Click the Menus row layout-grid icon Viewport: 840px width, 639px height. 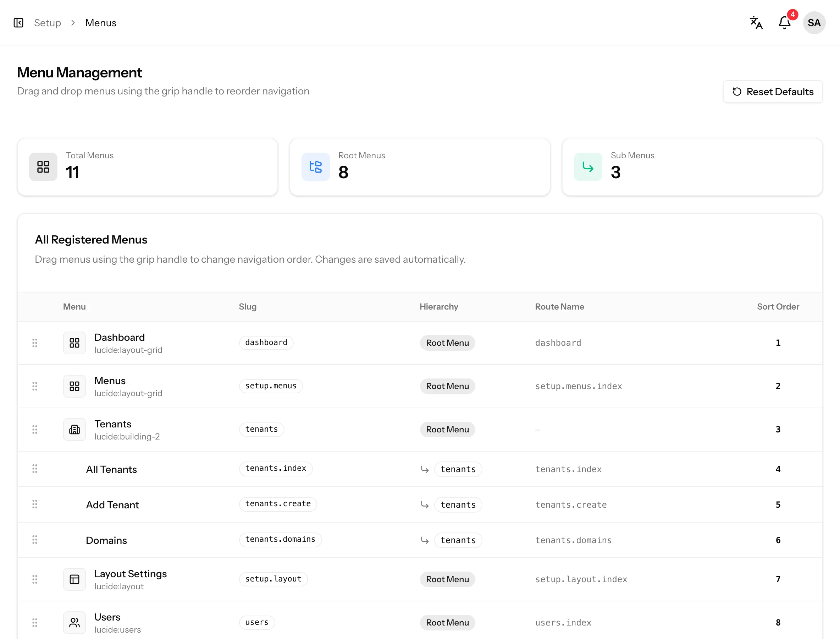pyautogui.click(x=74, y=387)
